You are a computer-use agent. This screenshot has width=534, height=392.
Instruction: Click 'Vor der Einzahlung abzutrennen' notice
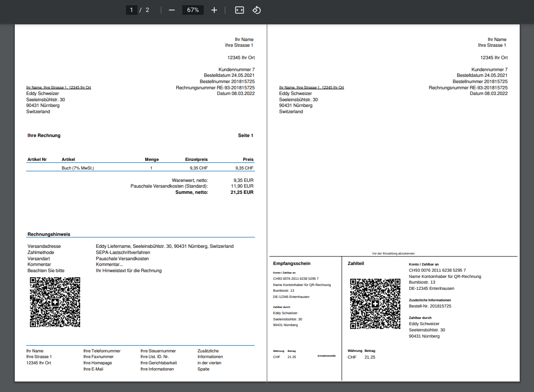click(393, 254)
